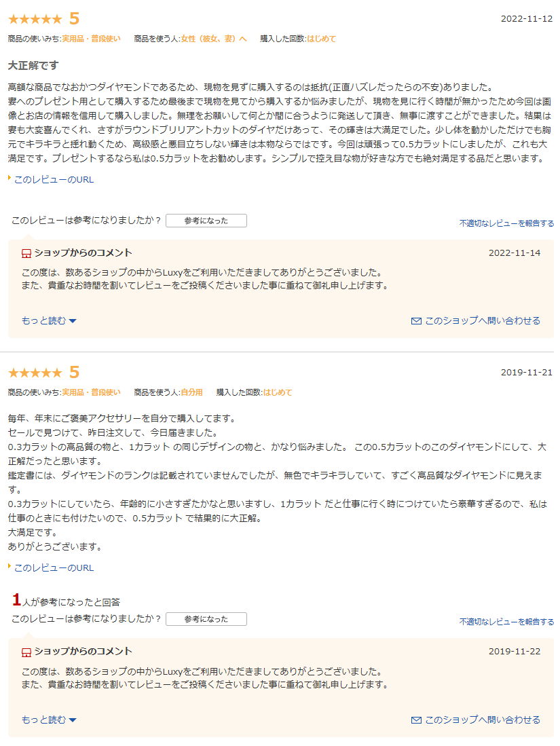Click orange arrow before second このレビューのURL
560x746 pixels.
click(10, 566)
